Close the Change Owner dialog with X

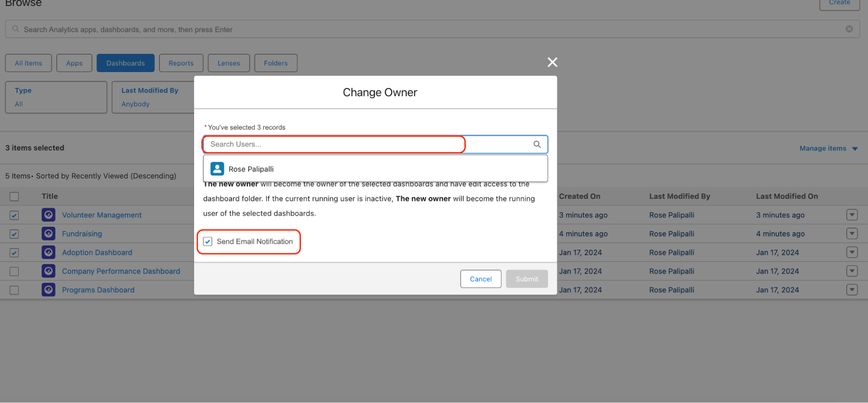pyautogui.click(x=552, y=62)
